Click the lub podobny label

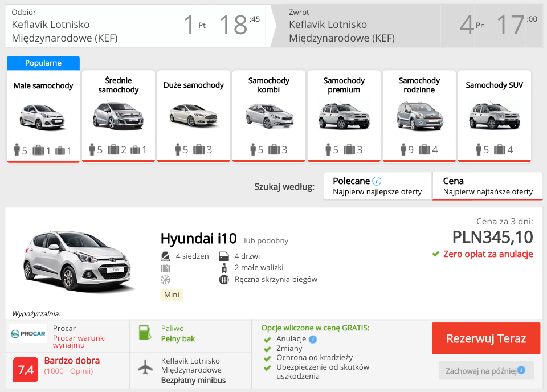266,240
